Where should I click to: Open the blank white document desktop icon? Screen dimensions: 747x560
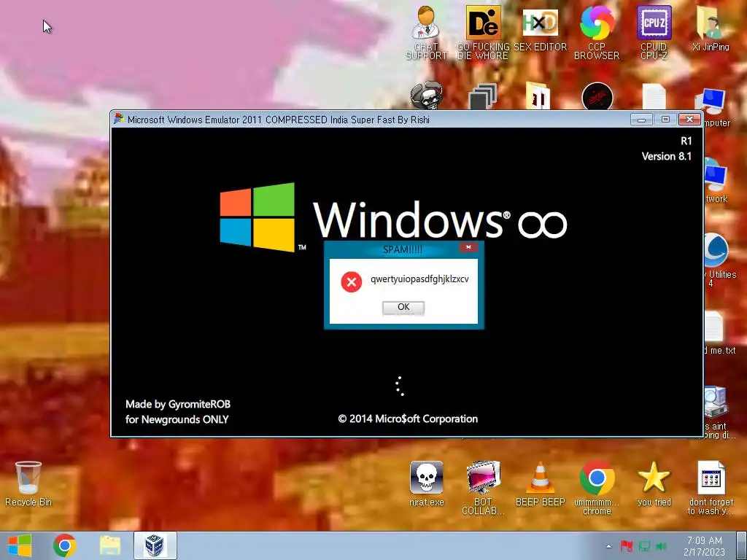tap(654, 96)
